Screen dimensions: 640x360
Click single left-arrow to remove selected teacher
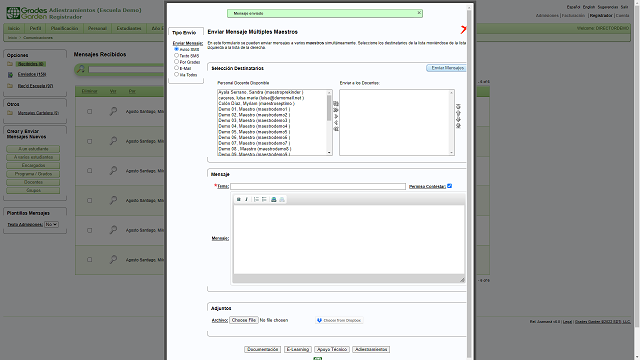coord(336,122)
